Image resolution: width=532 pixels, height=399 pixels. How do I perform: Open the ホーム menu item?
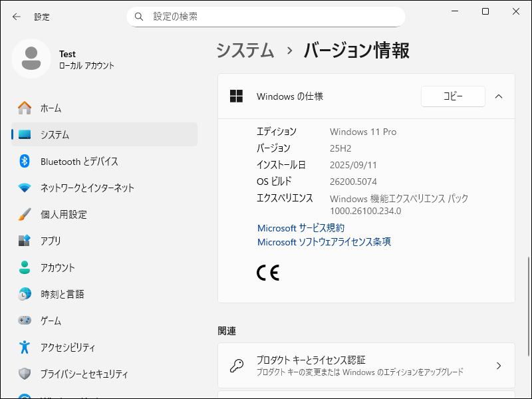coord(104,108)
